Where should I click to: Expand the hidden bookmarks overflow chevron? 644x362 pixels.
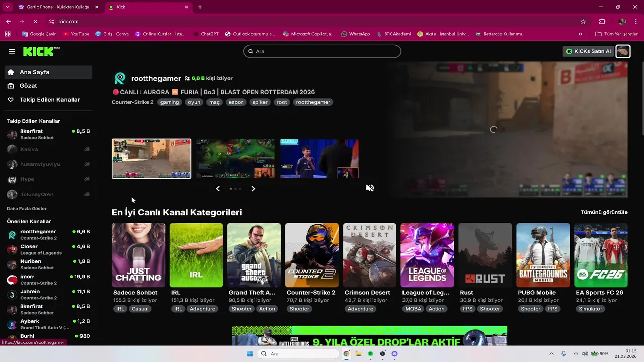(x=580, y=34)
